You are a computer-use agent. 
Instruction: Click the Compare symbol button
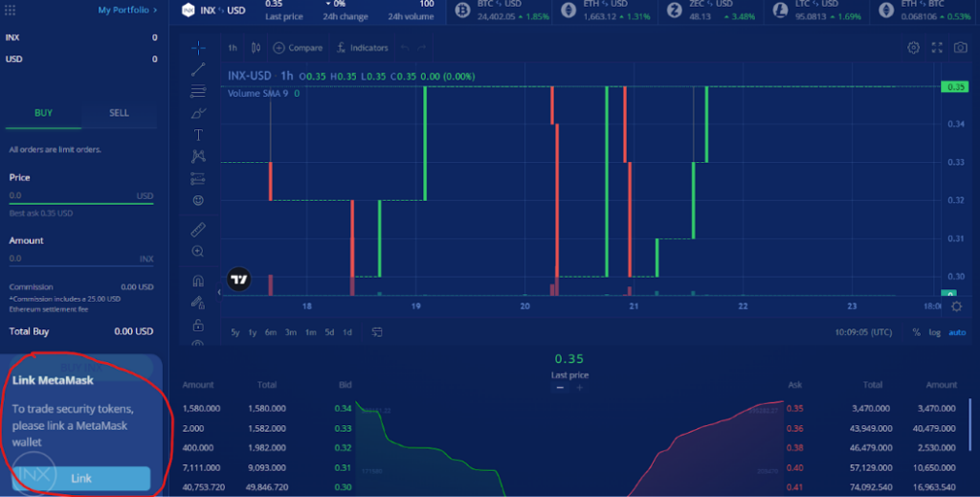[x=299, y=48]
